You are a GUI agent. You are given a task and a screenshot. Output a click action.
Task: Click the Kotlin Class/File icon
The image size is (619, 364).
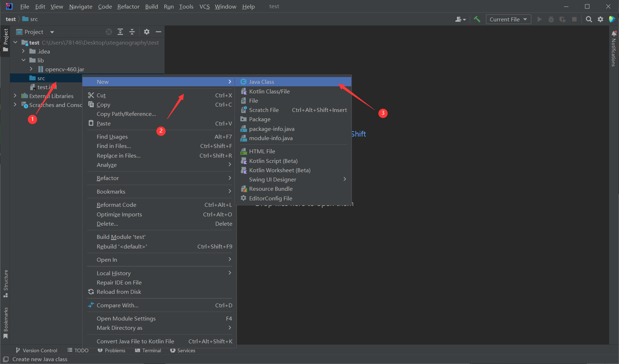point(244,91)
